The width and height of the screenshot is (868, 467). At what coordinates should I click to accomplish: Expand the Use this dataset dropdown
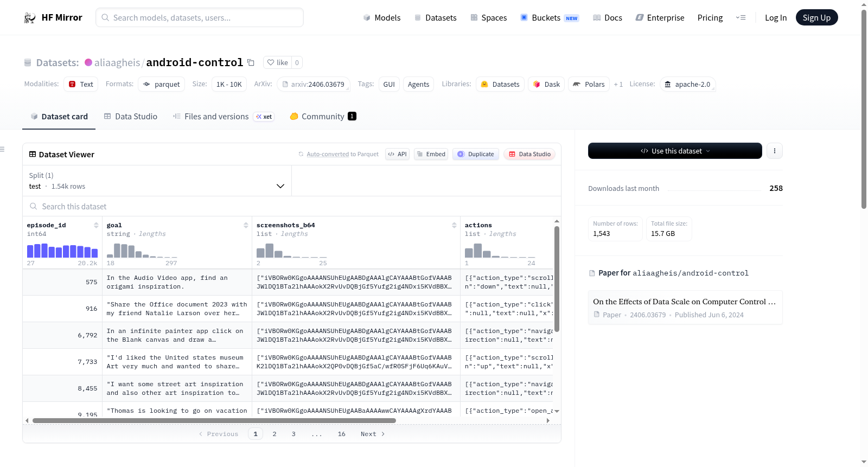point(675,151)
